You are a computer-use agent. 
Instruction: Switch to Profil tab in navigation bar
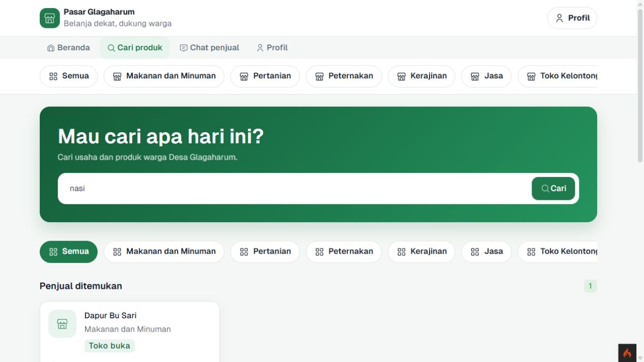click(x=272, y=48)
